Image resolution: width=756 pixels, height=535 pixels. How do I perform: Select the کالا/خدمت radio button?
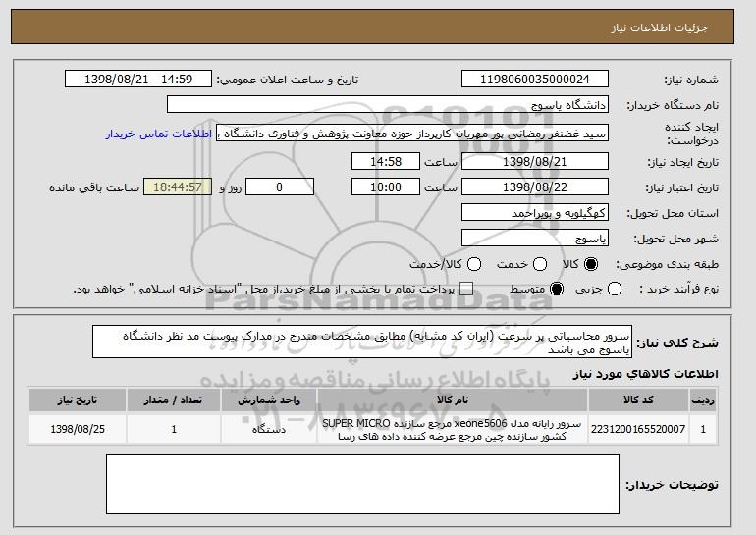coord(474,264)
